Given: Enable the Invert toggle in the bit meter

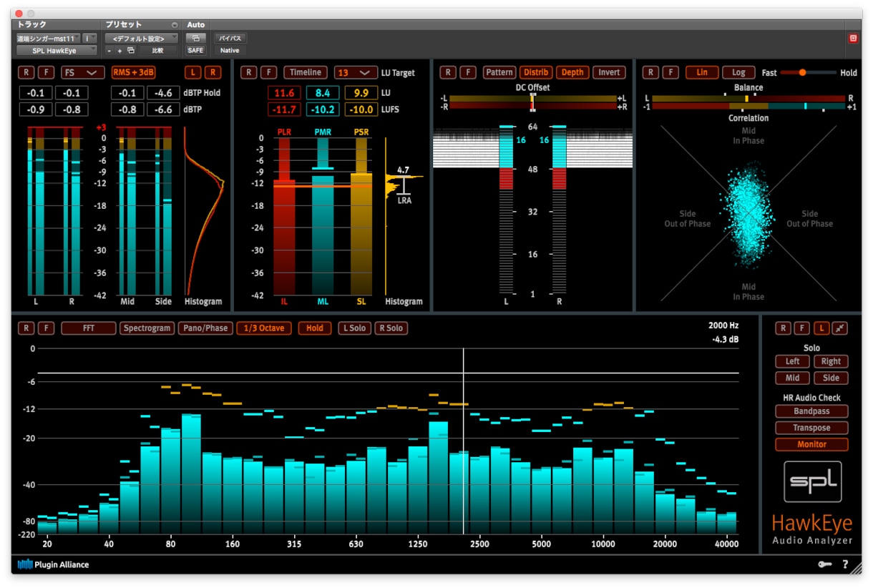Looking at the screenshot, I should coord(609,72).
